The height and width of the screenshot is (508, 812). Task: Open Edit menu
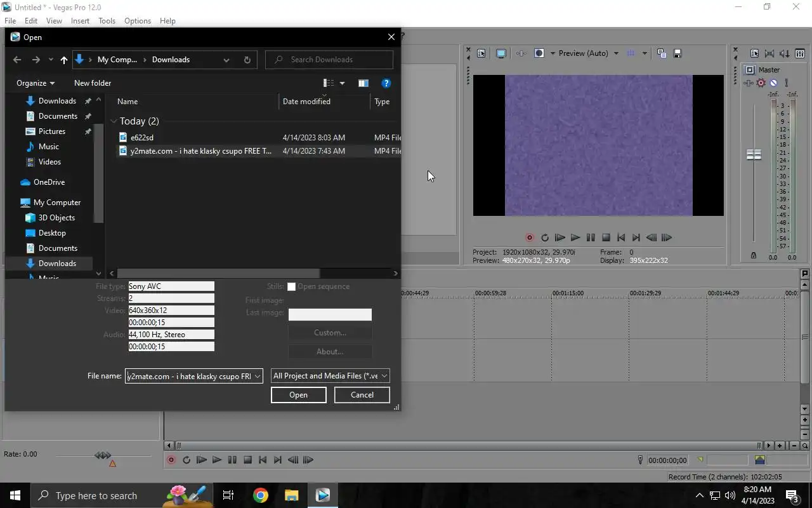tap(31, 21)
